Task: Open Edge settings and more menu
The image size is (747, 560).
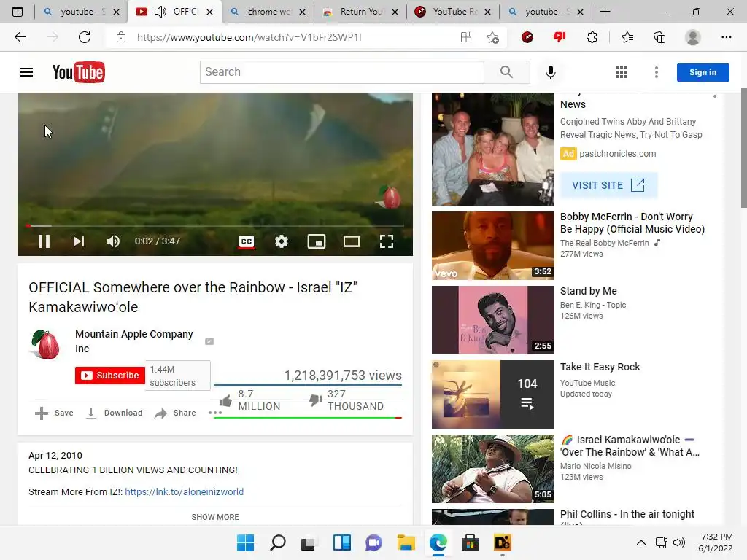Action: (726, 37)
